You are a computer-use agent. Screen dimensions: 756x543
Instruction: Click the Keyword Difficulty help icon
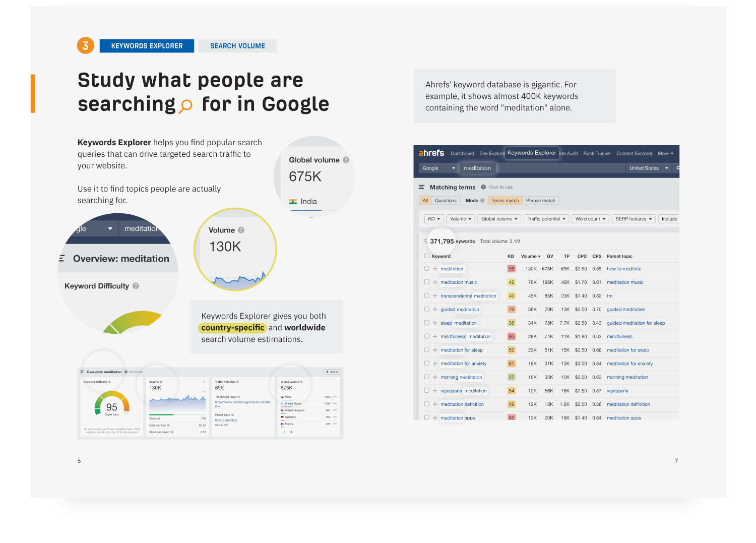pos(136,286)
